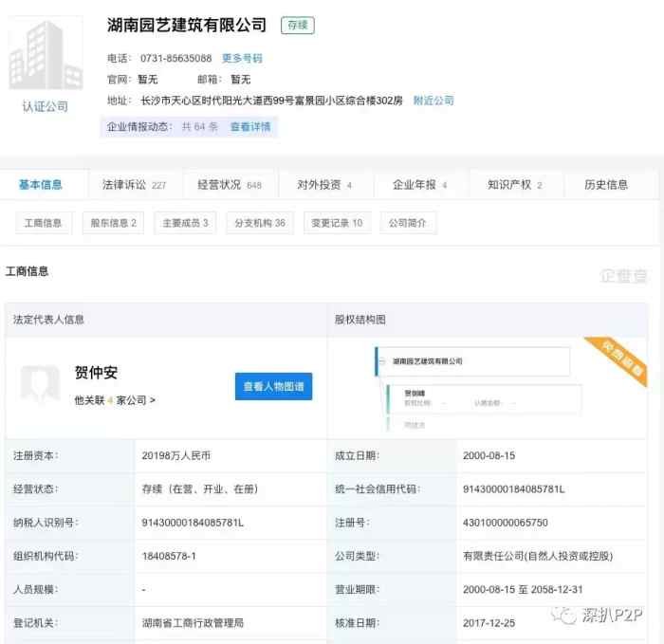Select the 企业年报 tab

419,185
